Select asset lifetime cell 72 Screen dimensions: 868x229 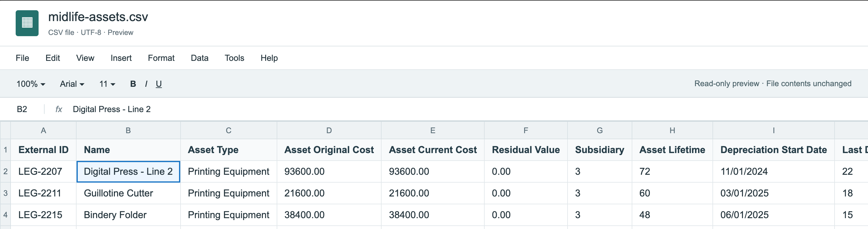(672, 171)
